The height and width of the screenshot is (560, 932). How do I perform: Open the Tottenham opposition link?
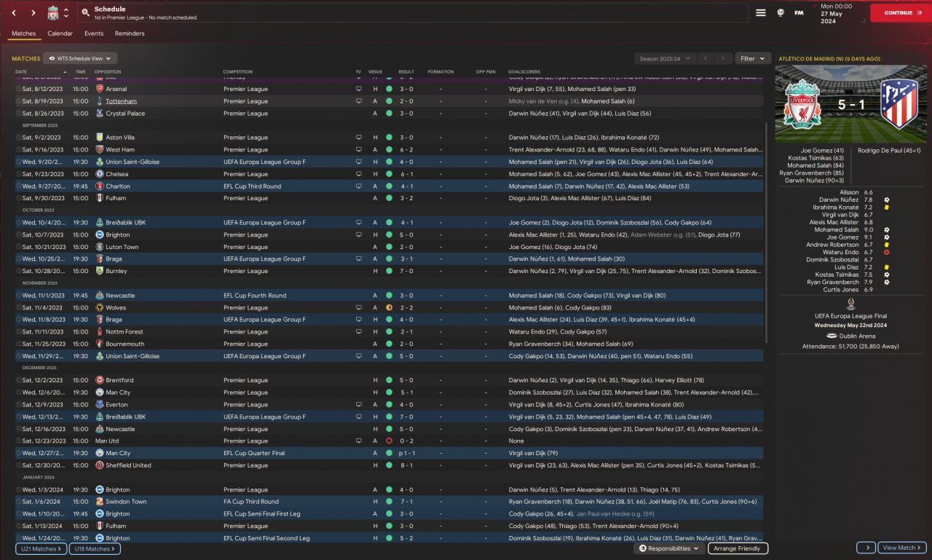pos(121,101)
